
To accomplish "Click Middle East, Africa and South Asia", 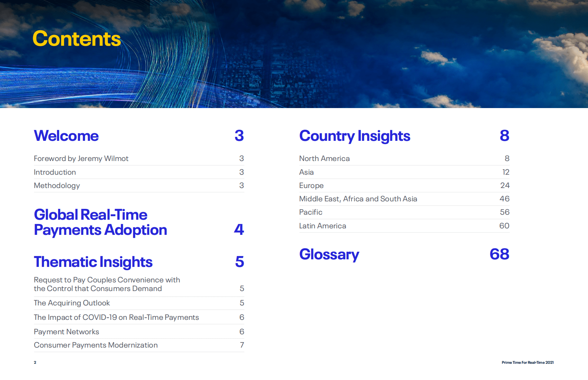I will [358, 199].
